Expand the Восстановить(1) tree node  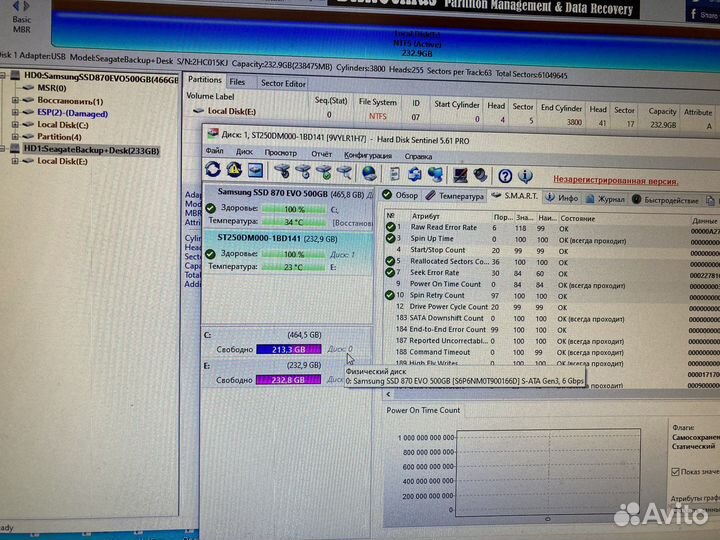[x=15, y=100]
